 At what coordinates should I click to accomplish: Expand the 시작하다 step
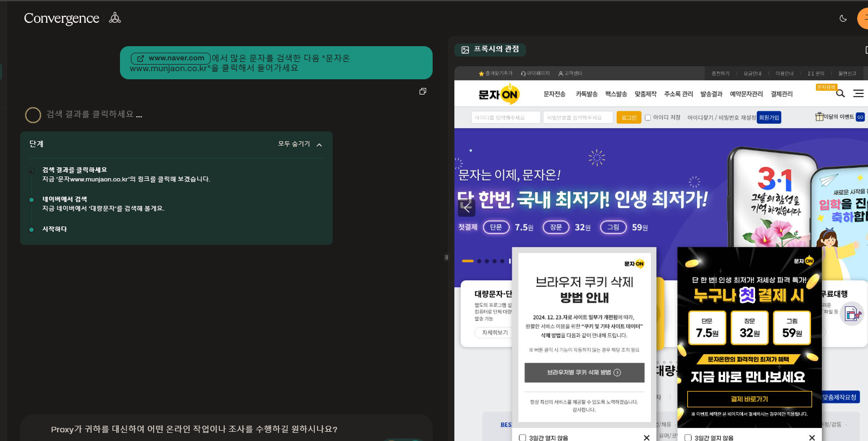coord(54,229)
